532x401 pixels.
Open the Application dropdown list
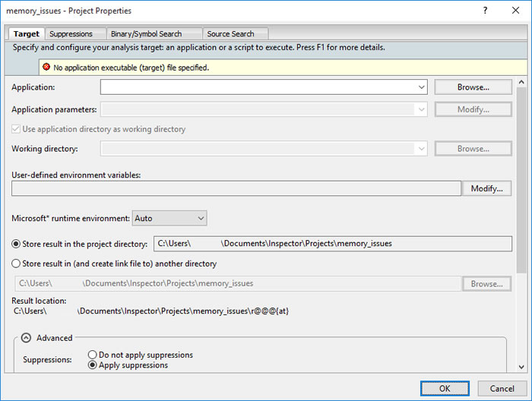click(422, 87)
